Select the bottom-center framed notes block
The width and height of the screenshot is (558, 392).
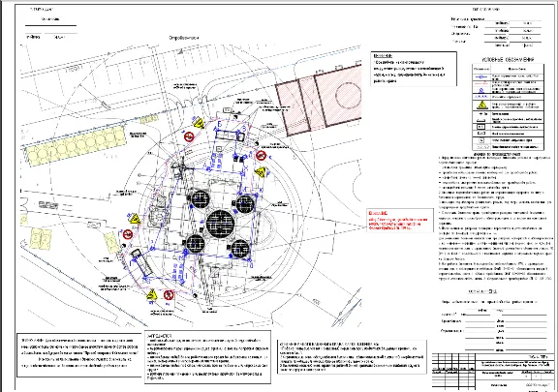[207, 356]
